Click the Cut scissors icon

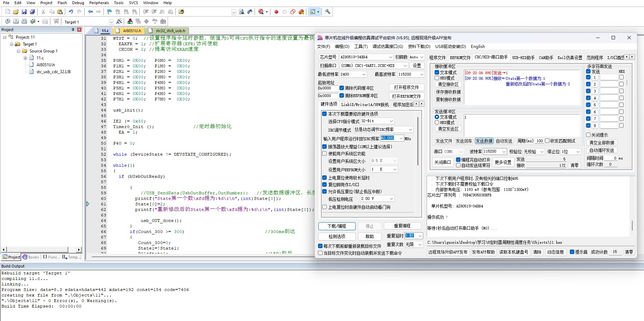(x=43, y=12)
